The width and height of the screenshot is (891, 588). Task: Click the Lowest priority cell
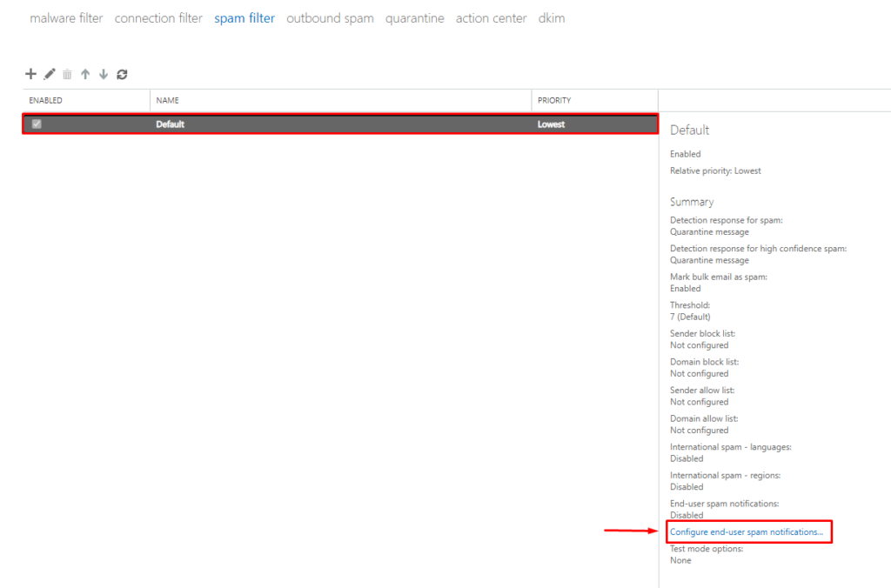coord(551,124)
